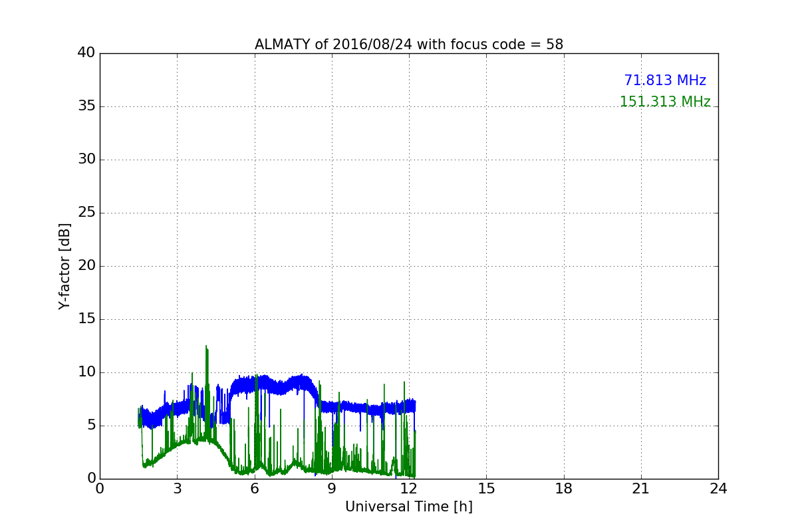Image resolution: width=798 pixels, height=532 pixels.
Task: Click the x-axis tick label '21'
Action: 641,488
